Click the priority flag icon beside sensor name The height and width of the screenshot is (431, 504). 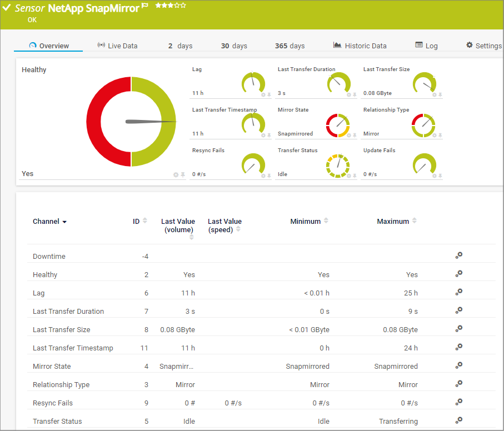pyautogui.click(x=146, y=6)
